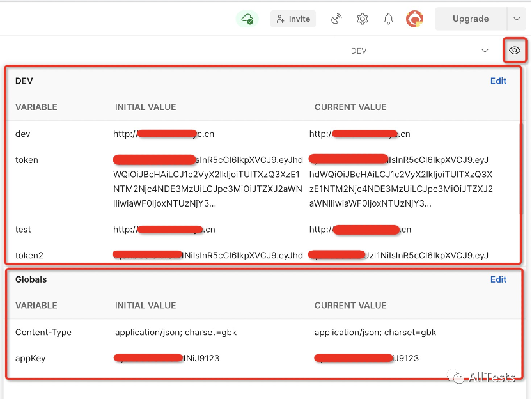Select the 'Content-Type' global variable name
Screen dimensions: 532x399
coord(43,332)
